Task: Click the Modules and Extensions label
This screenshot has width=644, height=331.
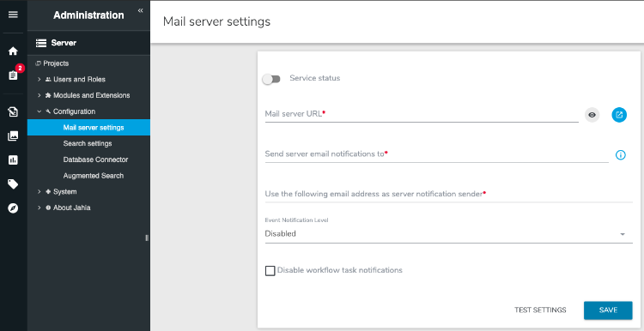Action: point(92,95)
